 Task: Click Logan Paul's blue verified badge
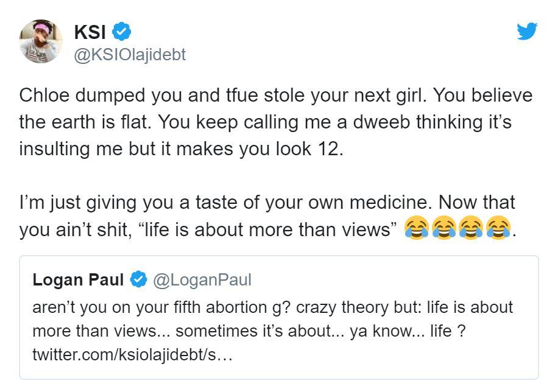139,280
